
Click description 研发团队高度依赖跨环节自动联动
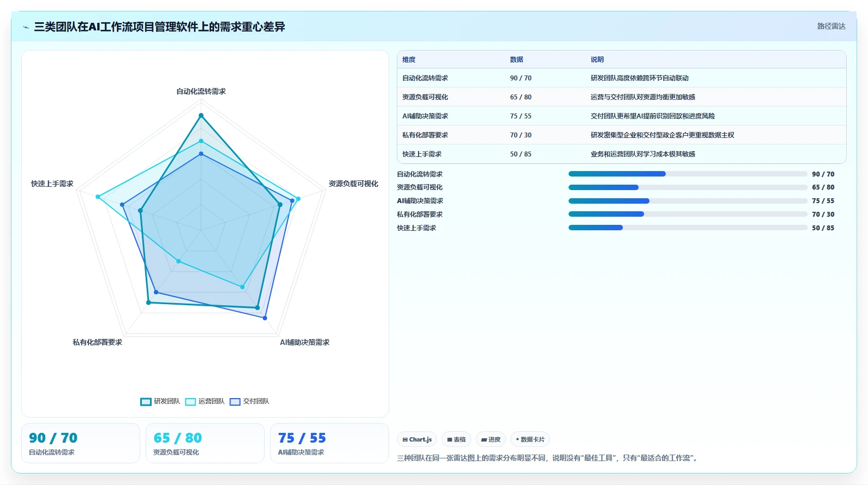pyautogui.click(x=639, y=78)
